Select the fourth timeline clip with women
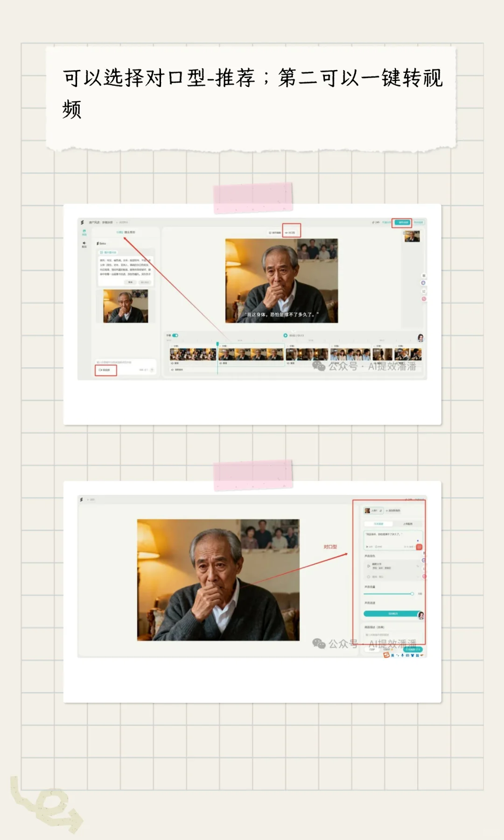This screenshot has width=504, height=840. pos(350,354)
